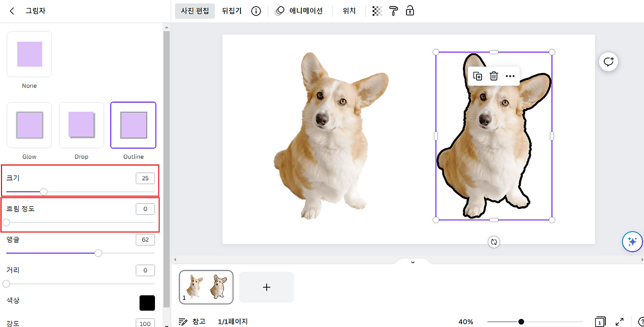Click the copy style paint roller icon

click(393, 11)
